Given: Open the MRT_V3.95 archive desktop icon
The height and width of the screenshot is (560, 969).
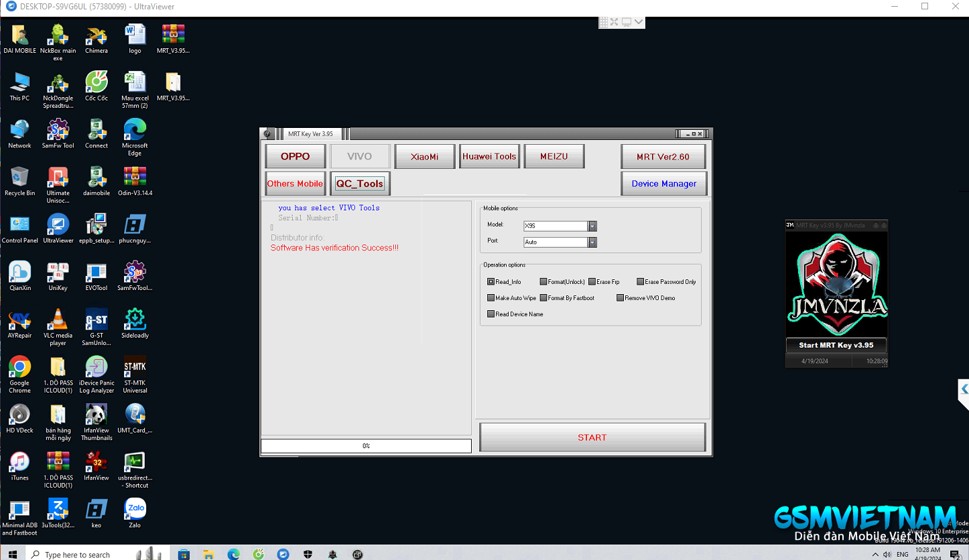Looking at the screenshot, I should click(173, 39).
